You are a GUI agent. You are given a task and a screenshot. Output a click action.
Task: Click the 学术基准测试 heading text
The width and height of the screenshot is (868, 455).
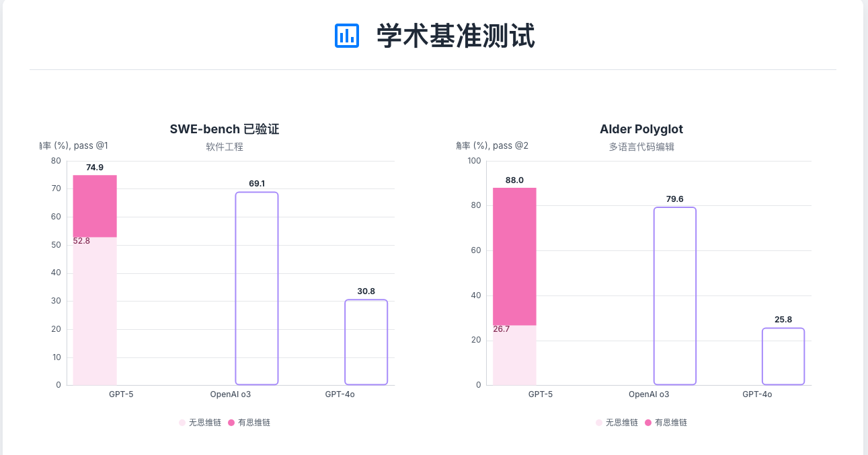456,36
